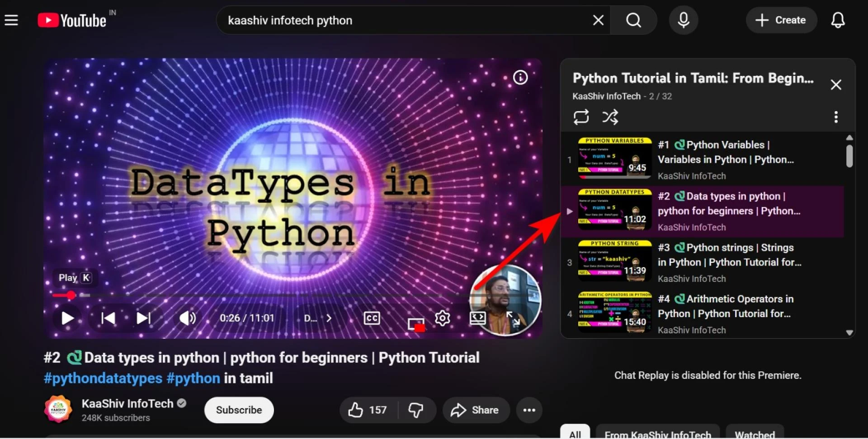This screenshot has height=439, width=868.
Task: Click the Create button
Action: pyautogui.click(x=781, y=20)
